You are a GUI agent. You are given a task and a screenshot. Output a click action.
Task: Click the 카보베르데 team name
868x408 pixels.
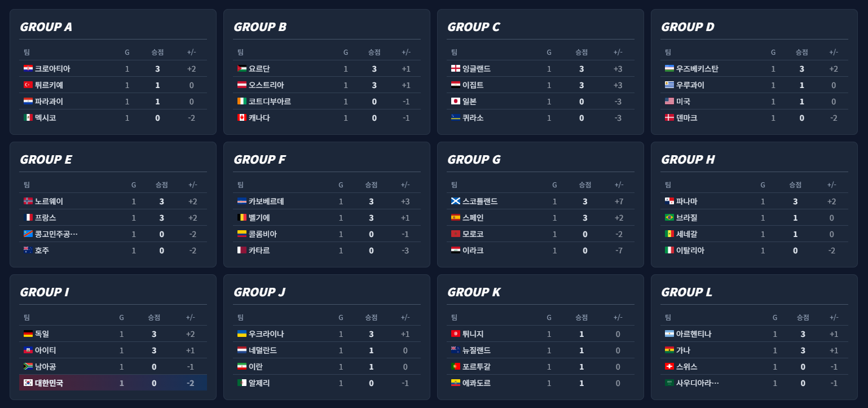click(x=266, y=201)
